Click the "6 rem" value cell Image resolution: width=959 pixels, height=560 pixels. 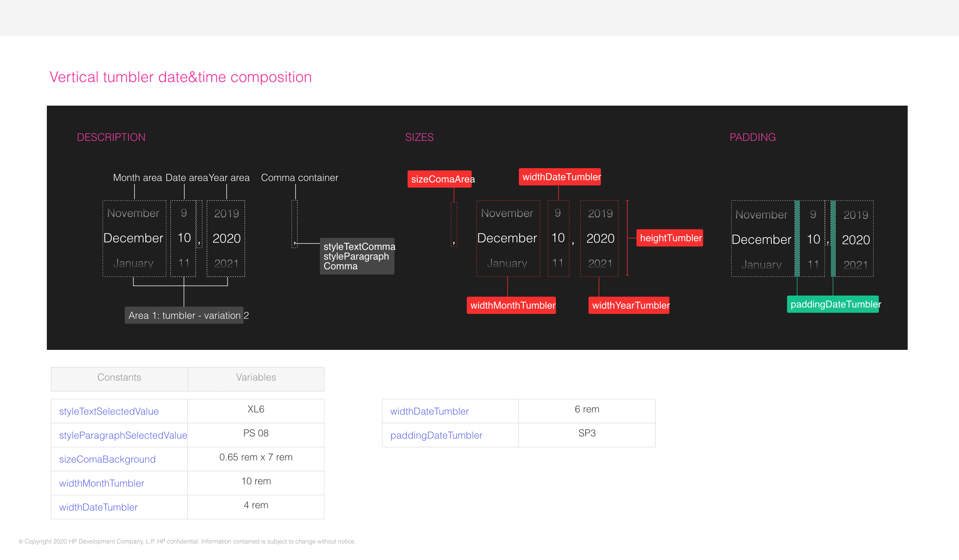point(587,411)
